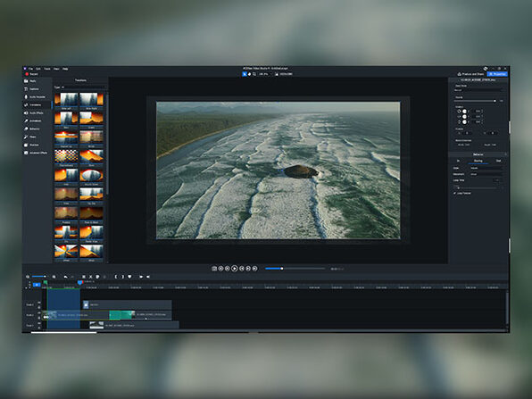Jump to start with first circular playback button

[220, 269]
